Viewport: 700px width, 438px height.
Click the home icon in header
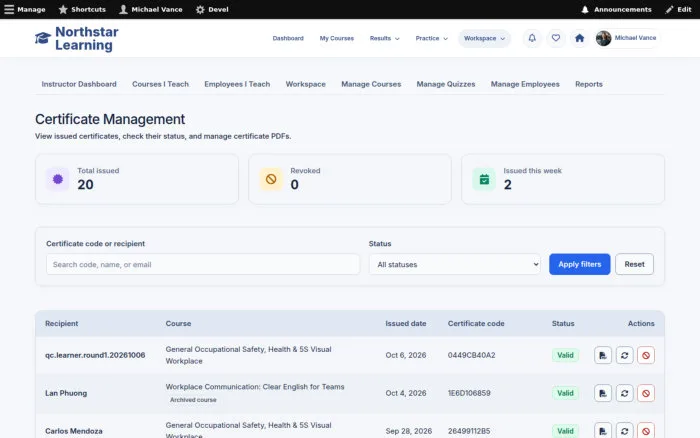(x=579, y=38)
